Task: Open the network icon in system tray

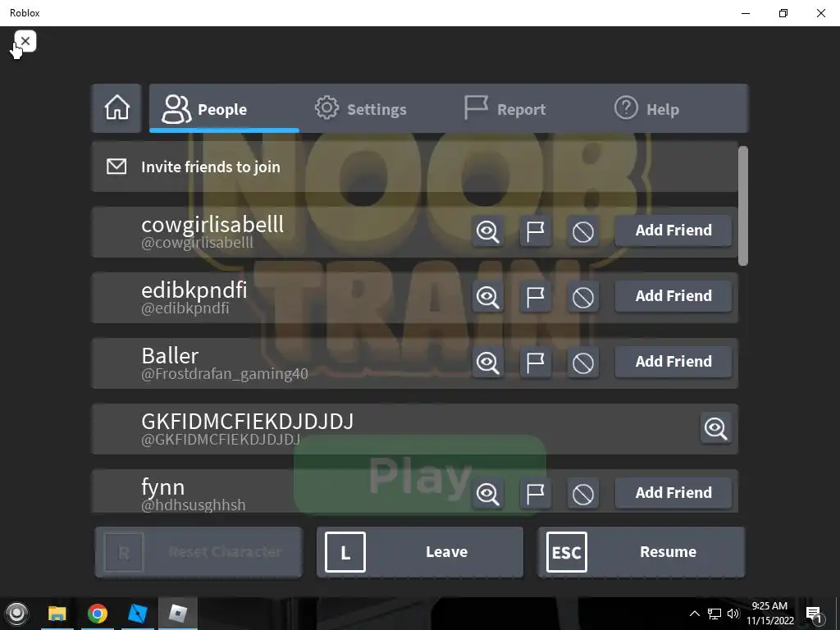Action: coord(714,614)
